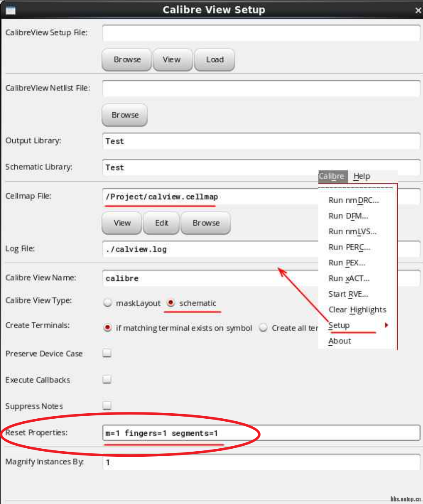Browse for a Cellmap File
The height and width of the screenshot is (504, 423).
click(206, 223)
